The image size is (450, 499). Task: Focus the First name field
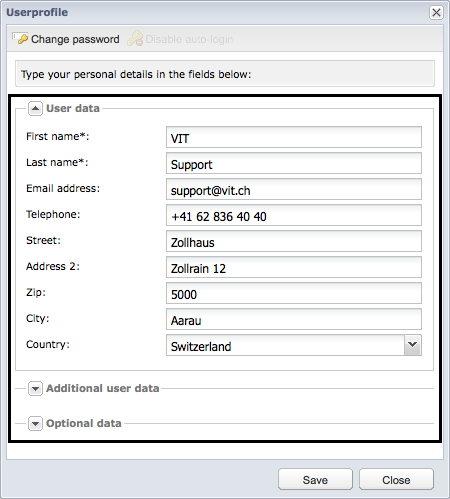(294, 137)
